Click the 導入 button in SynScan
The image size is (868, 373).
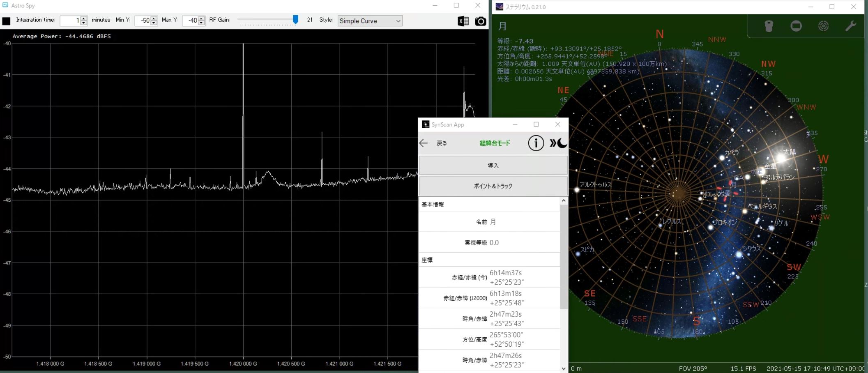(x=493, y=165)
